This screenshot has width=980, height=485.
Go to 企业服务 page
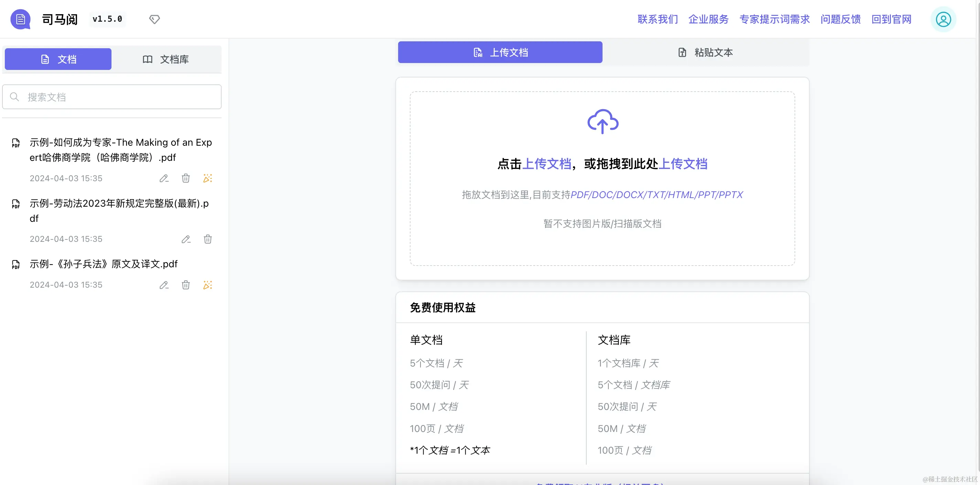coord(708,19)
